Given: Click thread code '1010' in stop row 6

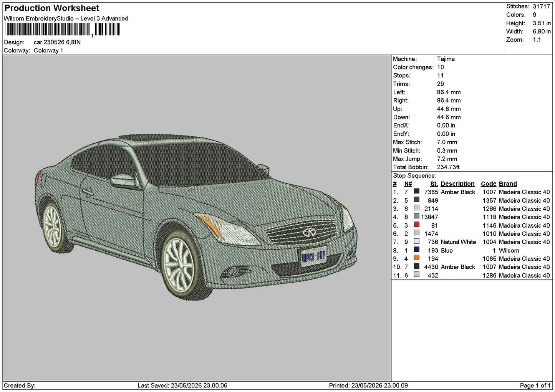Looking at the screenshot, I should 489,234.
